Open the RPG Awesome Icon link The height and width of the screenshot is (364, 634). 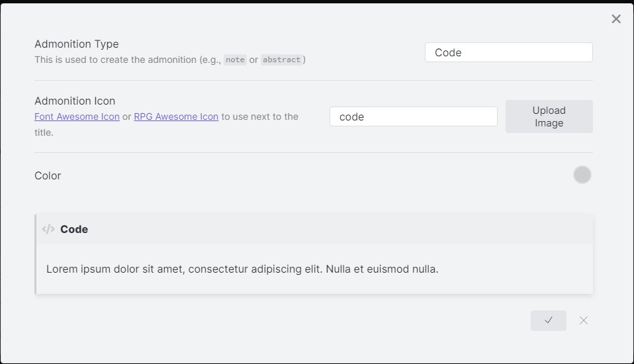176,116
